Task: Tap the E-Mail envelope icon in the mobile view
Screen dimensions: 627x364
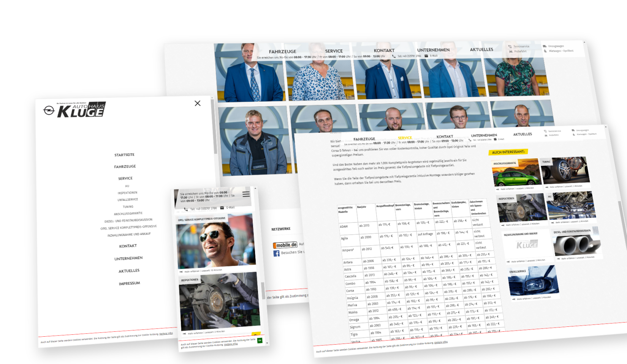Action: 222,208
